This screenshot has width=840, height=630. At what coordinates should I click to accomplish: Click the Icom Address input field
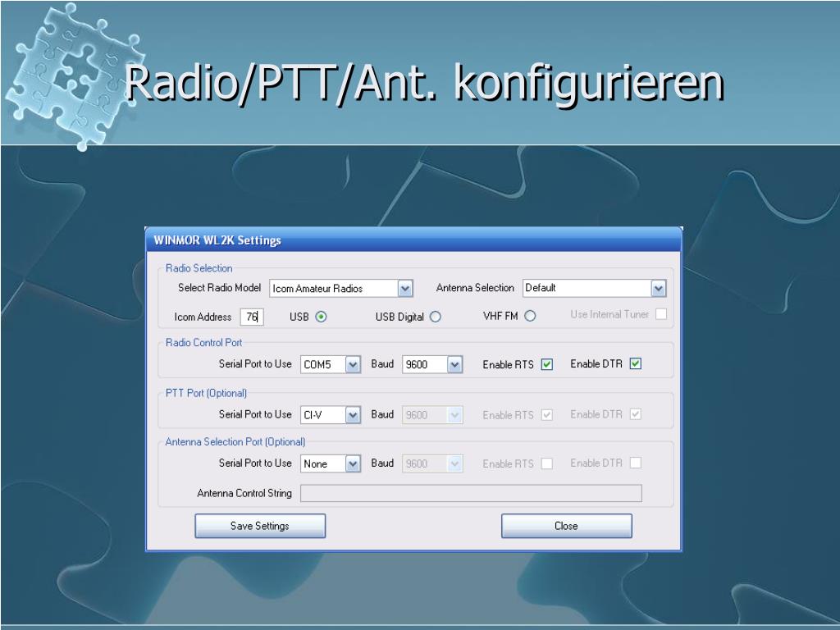point(252,317)
